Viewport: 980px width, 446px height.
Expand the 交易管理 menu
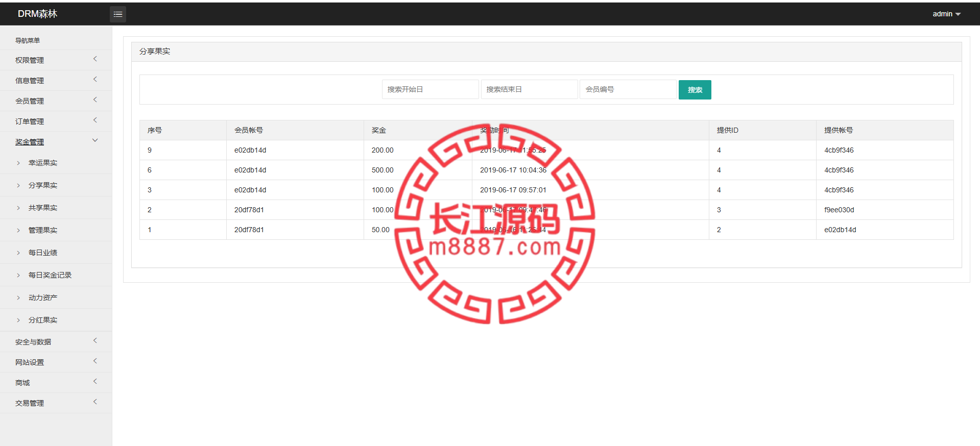(x=56, y=403)
